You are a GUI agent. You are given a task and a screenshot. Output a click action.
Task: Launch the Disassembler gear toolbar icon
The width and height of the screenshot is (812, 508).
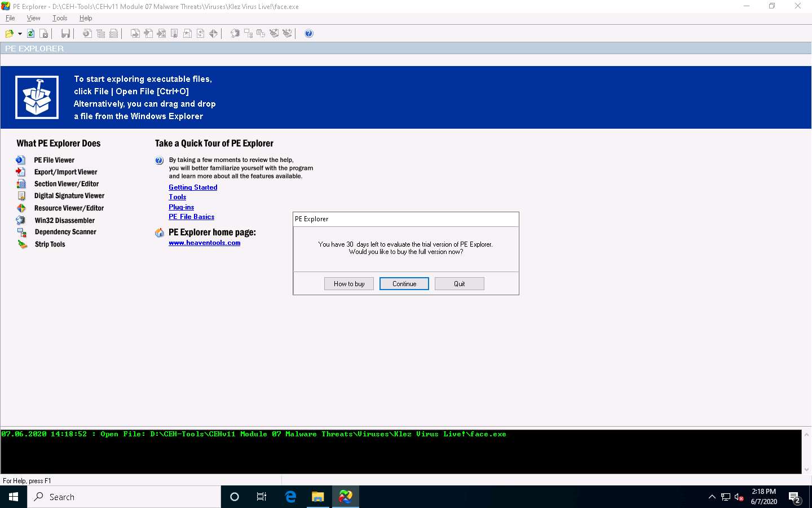pyautogui.click(x=235, y=33)
